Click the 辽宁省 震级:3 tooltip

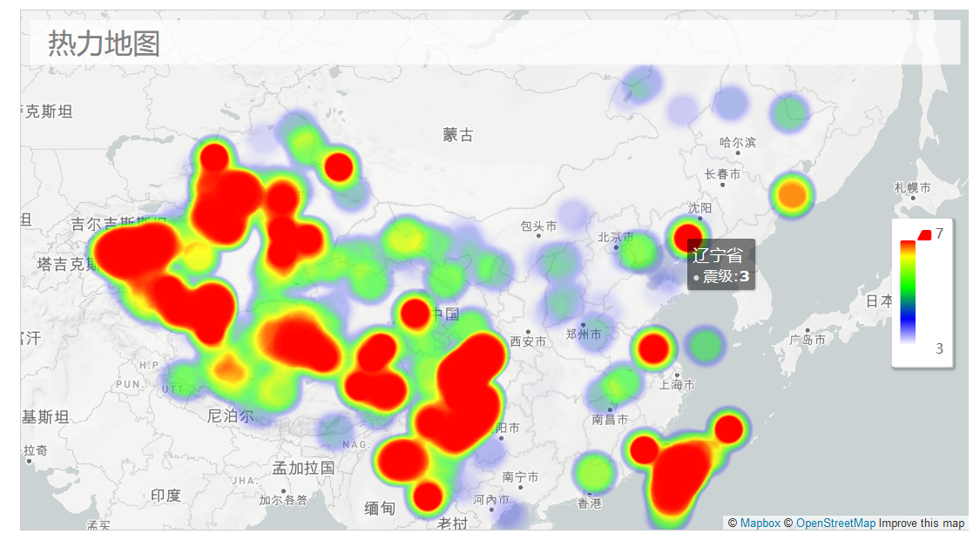tap(721, 265)
